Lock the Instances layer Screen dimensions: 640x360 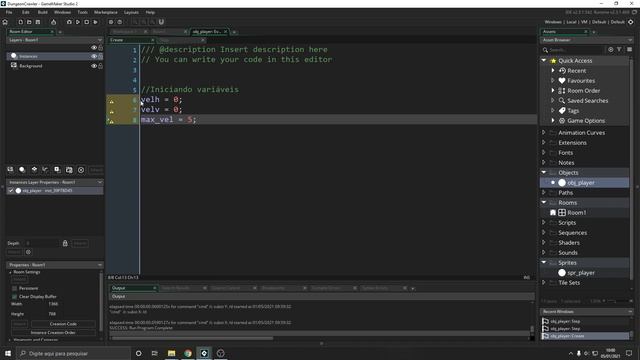[x=100, y=56]
